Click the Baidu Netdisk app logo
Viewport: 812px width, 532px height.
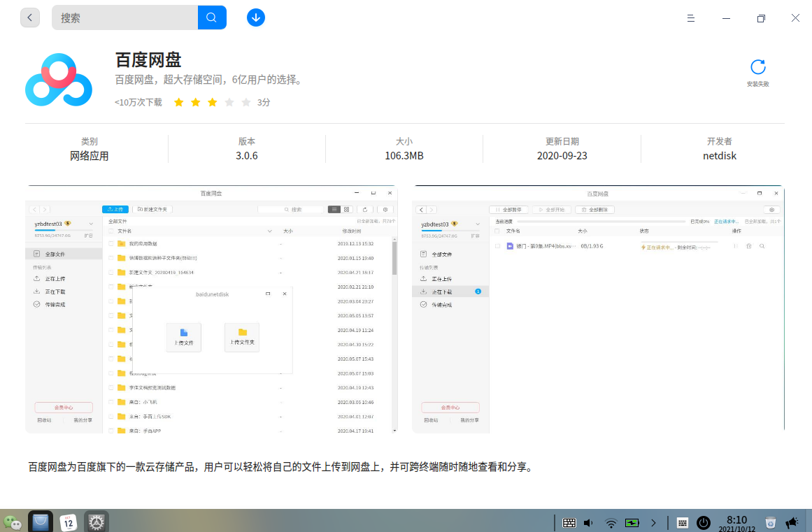59,80
